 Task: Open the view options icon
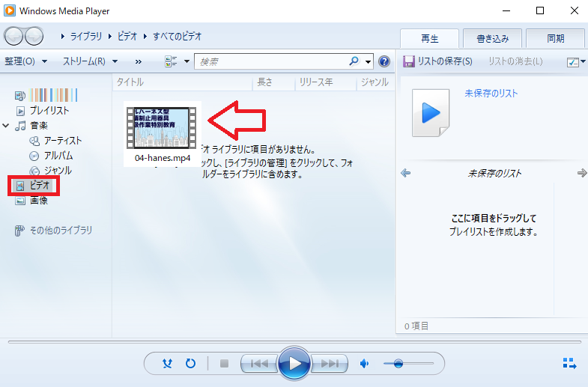click(x=171, y=61)
